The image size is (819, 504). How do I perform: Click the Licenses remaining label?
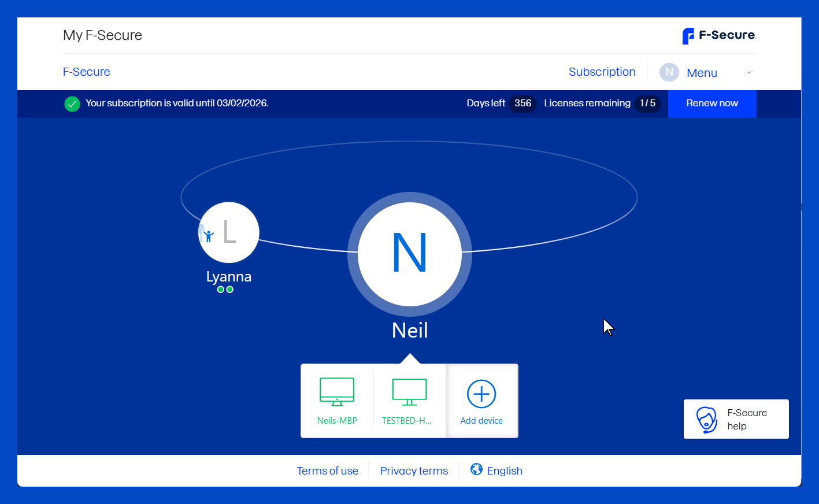pyautogui.click(x=587, y=103)
